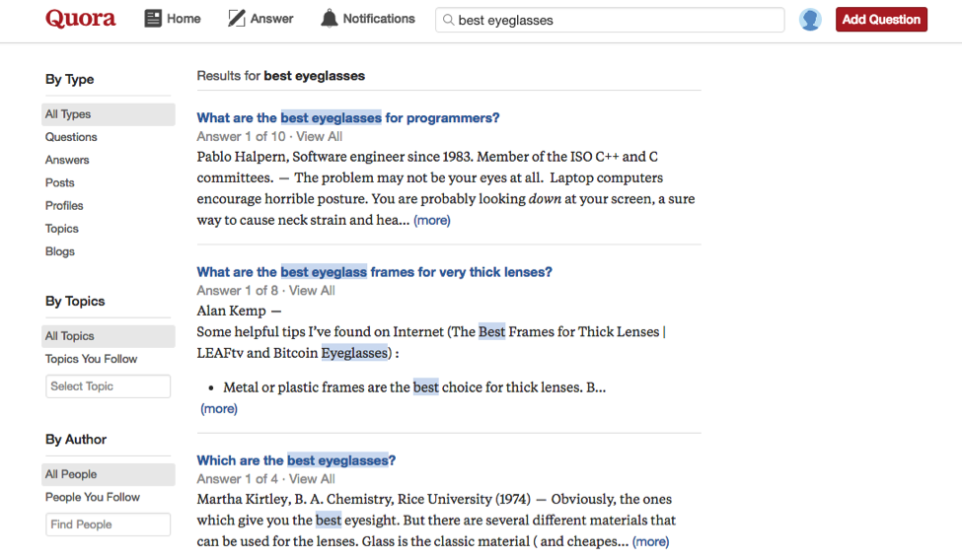Expand Martha Kirtley's answer with (more)
Image resolution: width=962 pixels, height=560 pixels.
coord(650,541)
